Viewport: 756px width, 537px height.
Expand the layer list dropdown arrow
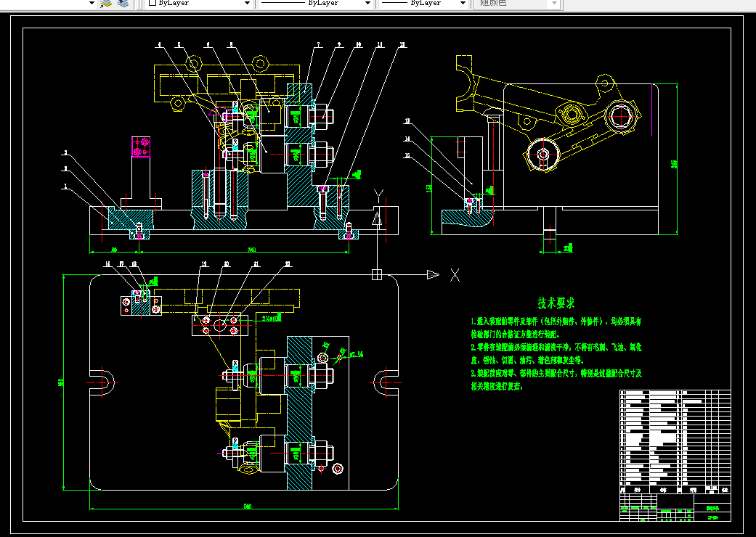[92, 3]
